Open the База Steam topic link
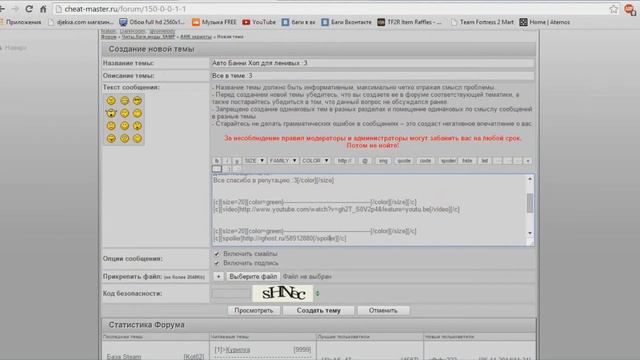This screenshot has height=360, width=640. coord(124,357)
